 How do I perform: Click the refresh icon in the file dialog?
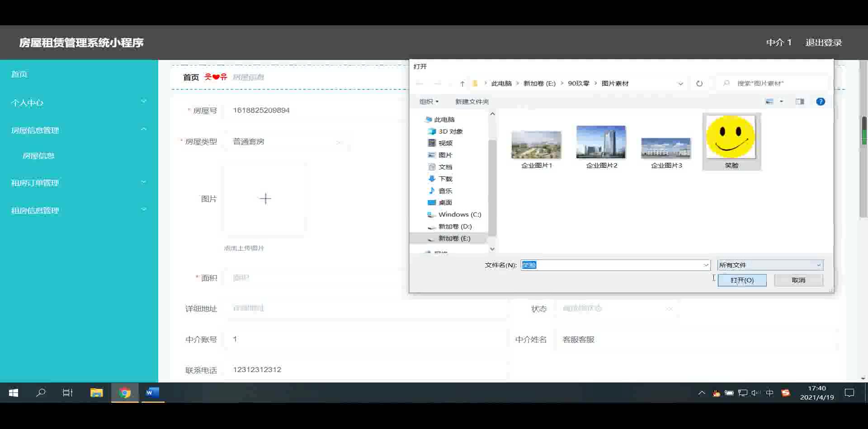[699, 84]
